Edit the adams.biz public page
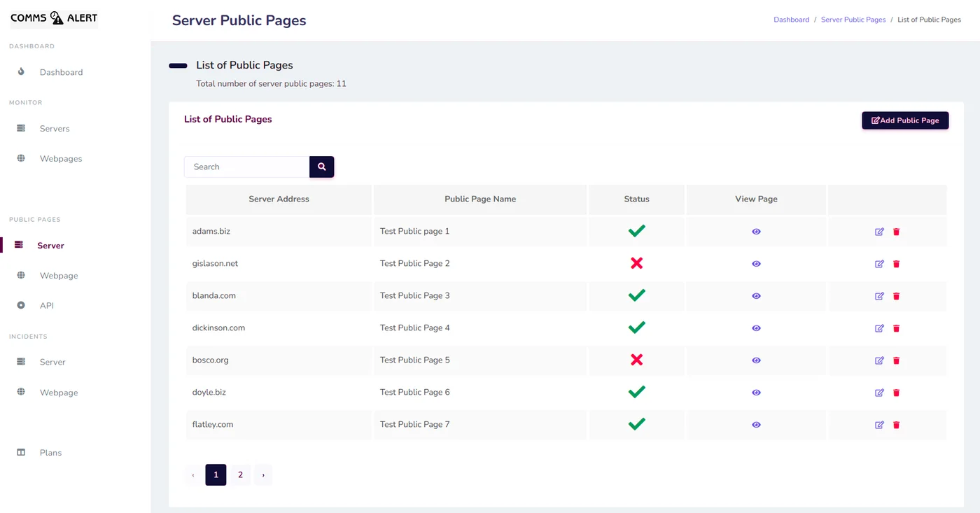980x513 pixels. (879, 232)
